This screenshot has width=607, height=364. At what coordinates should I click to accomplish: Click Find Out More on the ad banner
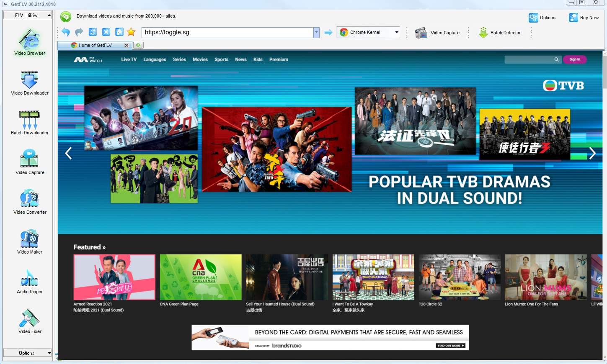pyautogui.click(x=451, y=346)
